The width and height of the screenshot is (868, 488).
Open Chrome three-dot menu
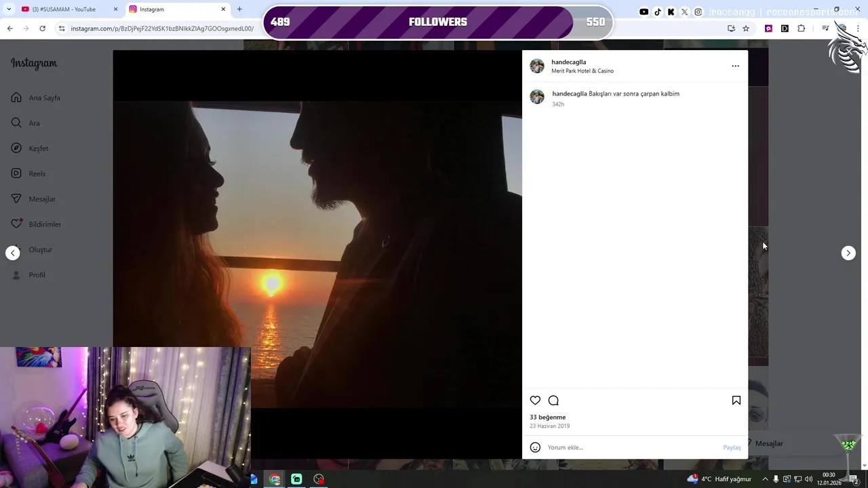859,28
